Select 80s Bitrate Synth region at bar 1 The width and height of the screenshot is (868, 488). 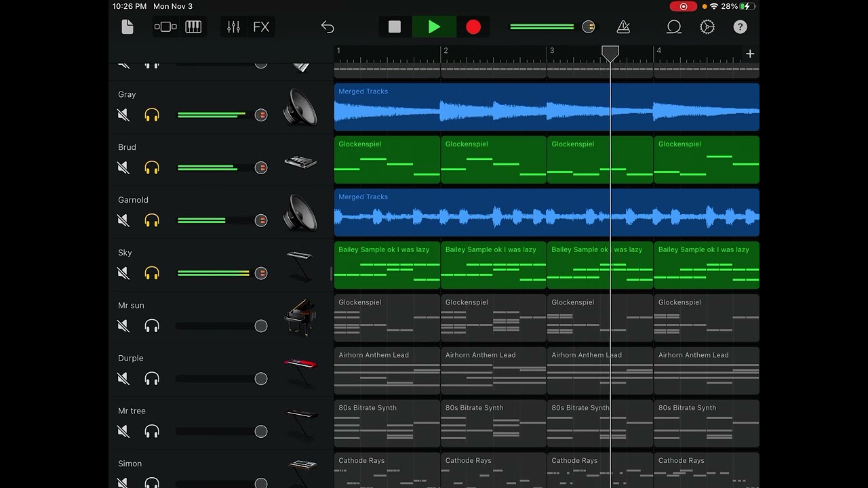pos(387,424)
